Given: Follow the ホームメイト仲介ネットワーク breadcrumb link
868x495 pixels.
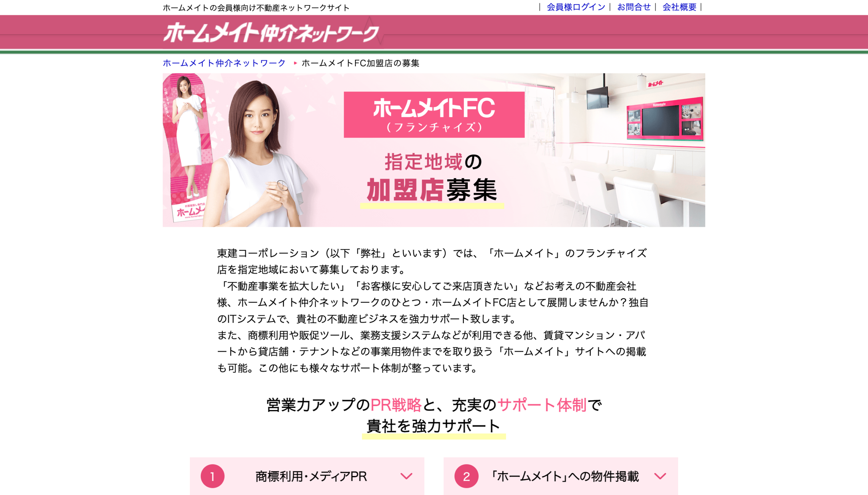Looking at the screenshot, I should tap(224, 63).
